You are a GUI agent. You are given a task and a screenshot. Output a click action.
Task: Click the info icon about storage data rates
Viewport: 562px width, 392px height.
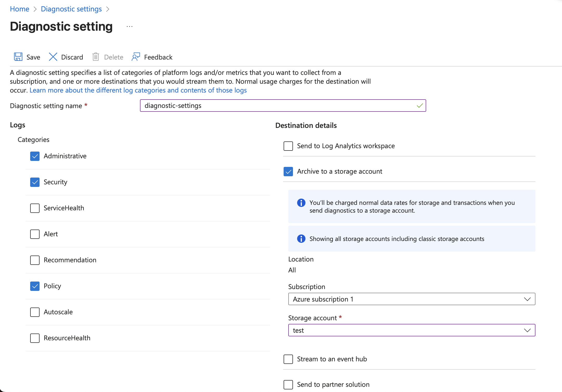click(x=301, y=203)
